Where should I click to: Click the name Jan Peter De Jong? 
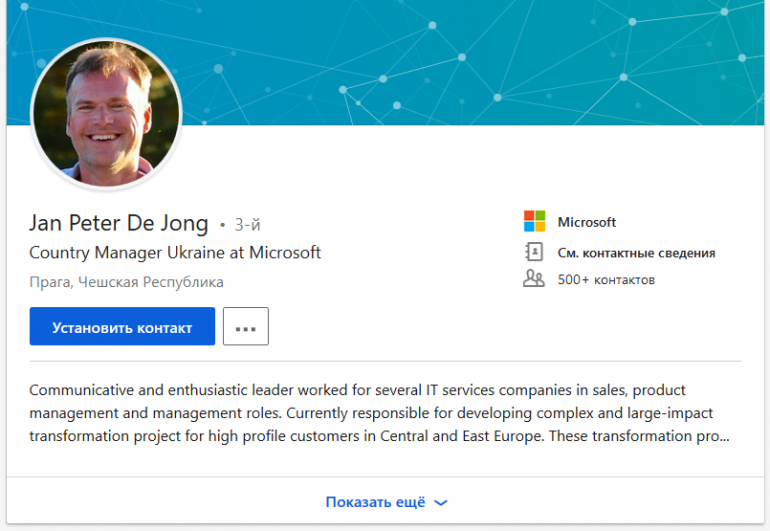point(118,223)
